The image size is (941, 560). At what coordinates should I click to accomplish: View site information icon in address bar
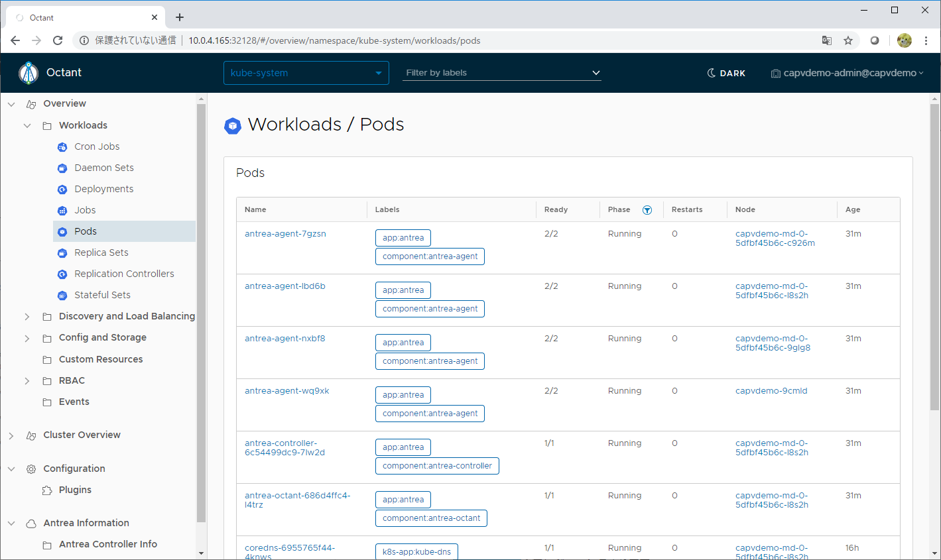click(x=84, y=40)
